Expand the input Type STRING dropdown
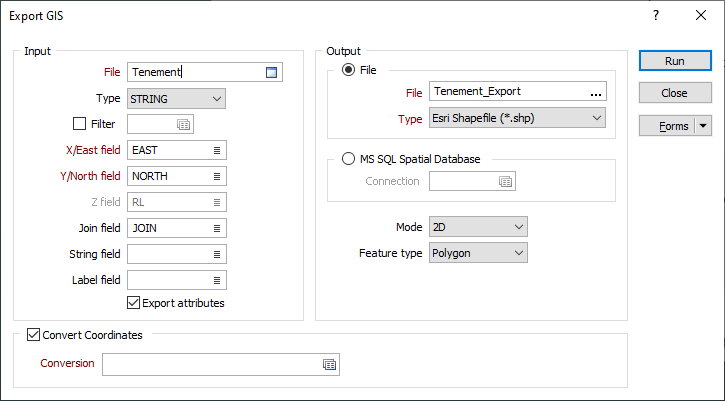 176,99
